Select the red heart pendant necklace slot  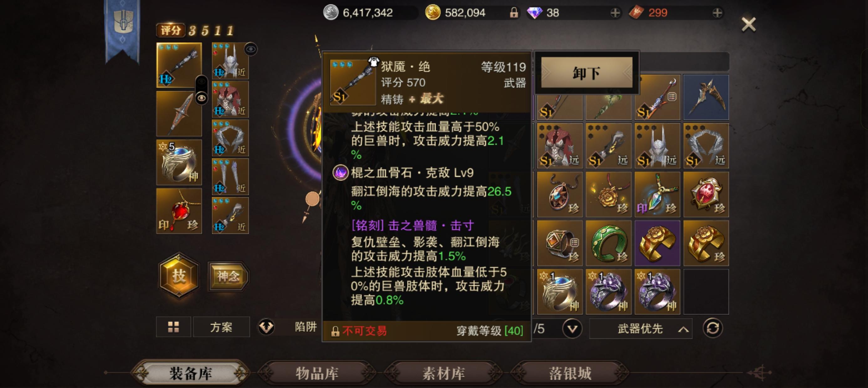point(179,211)
